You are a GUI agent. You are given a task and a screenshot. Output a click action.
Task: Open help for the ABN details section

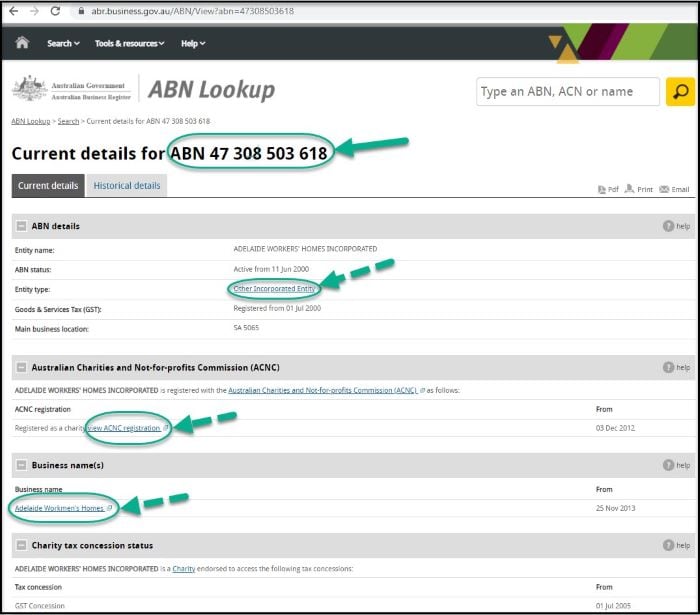point(677,226)
